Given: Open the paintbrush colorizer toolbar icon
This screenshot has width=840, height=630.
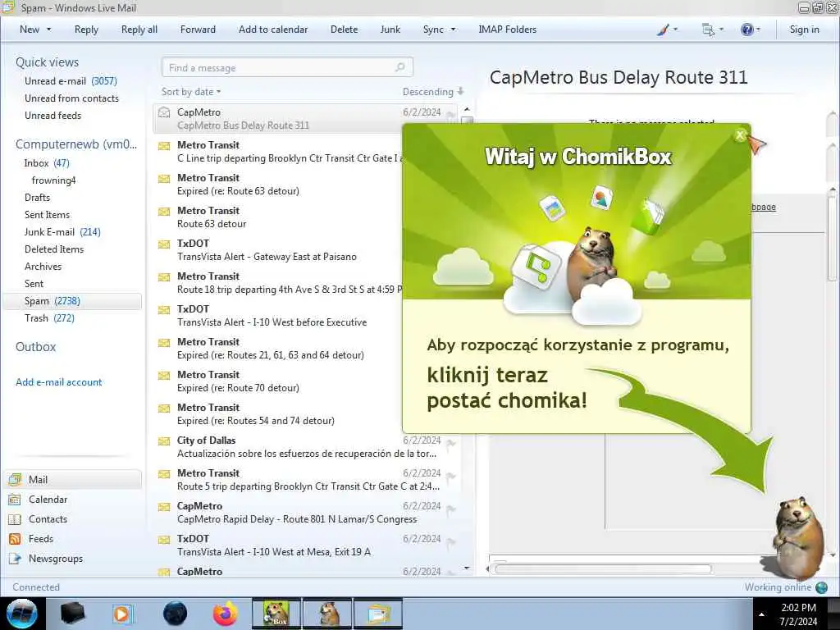Looking at the screenshot, I should [663, 30].
